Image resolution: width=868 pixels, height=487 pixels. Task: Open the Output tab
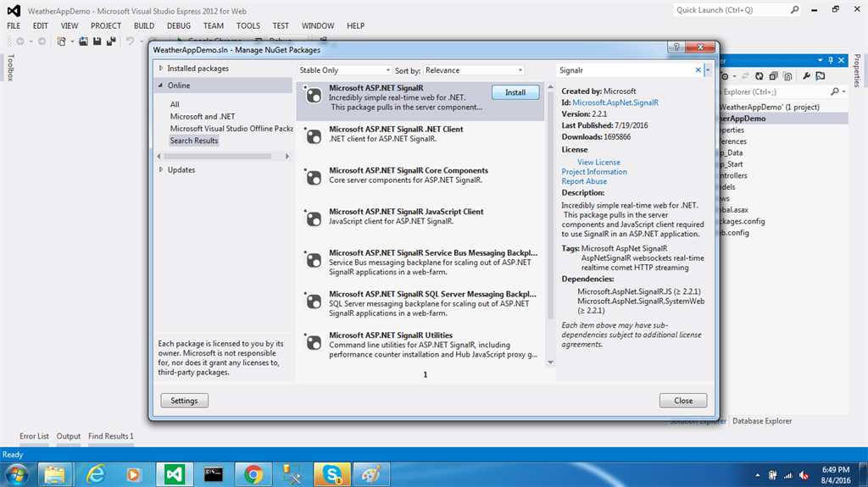[x=69, y=436]
